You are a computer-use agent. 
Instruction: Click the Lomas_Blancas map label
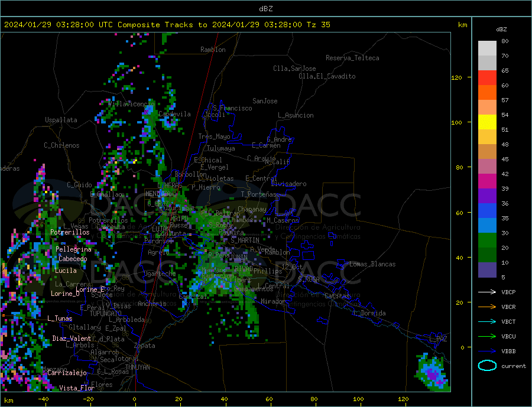[372, 264]
